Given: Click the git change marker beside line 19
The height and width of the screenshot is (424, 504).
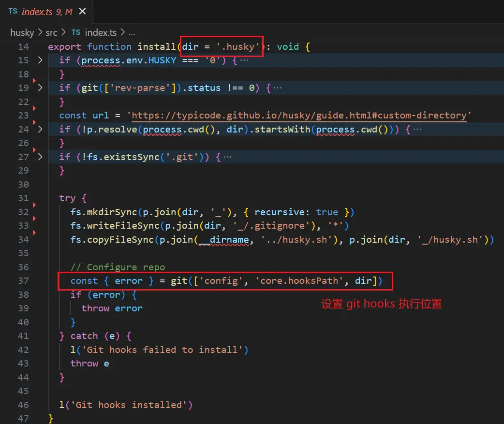Looking at the screenshot, I should click(34, 81).
